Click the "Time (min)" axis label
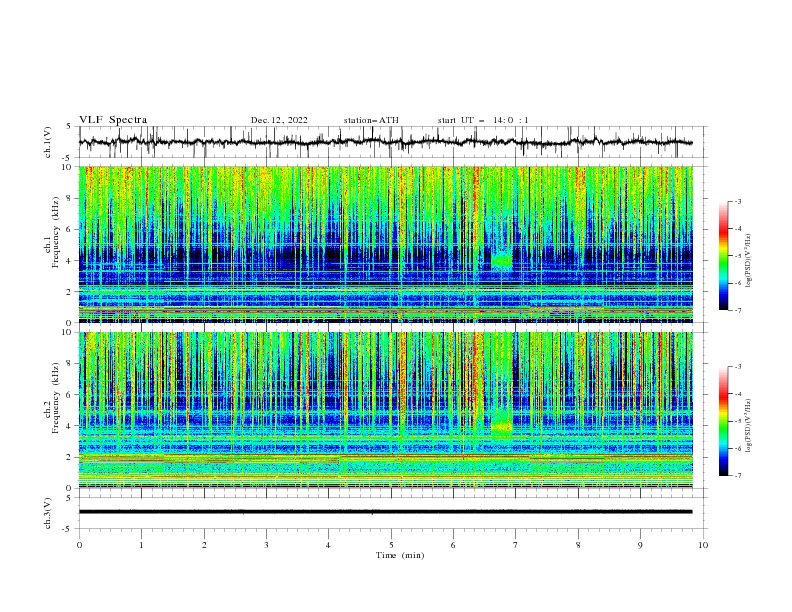Viewport: 792px width, 612px height. click(400, 555)
